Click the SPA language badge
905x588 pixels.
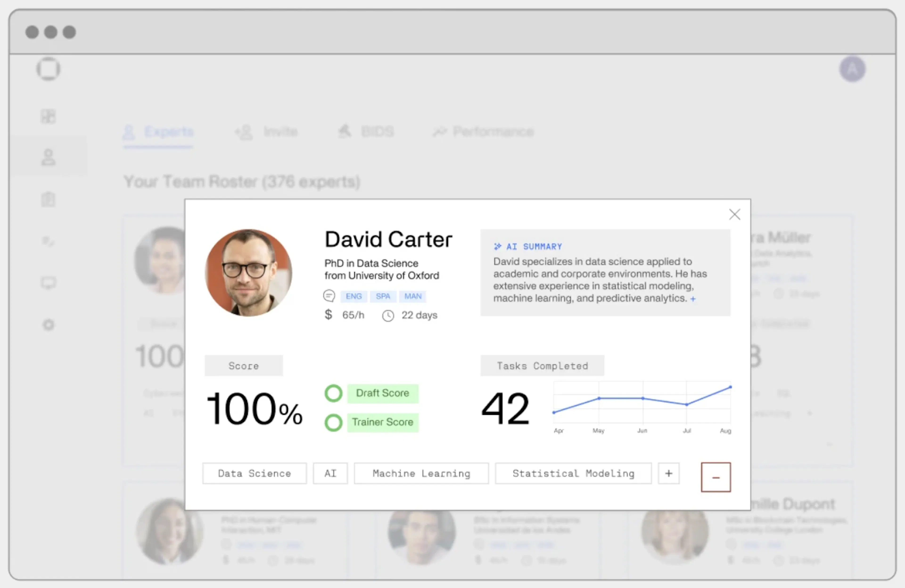pos(383,296)
